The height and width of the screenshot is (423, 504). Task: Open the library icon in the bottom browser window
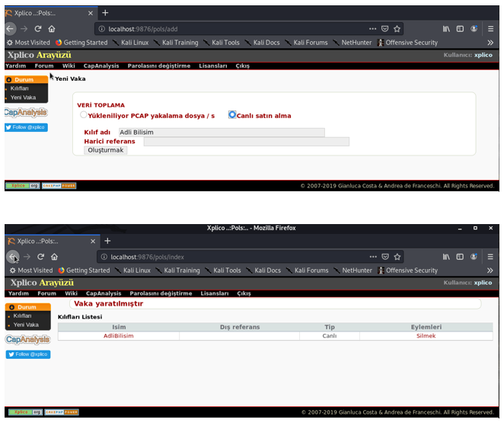point(447,257)
